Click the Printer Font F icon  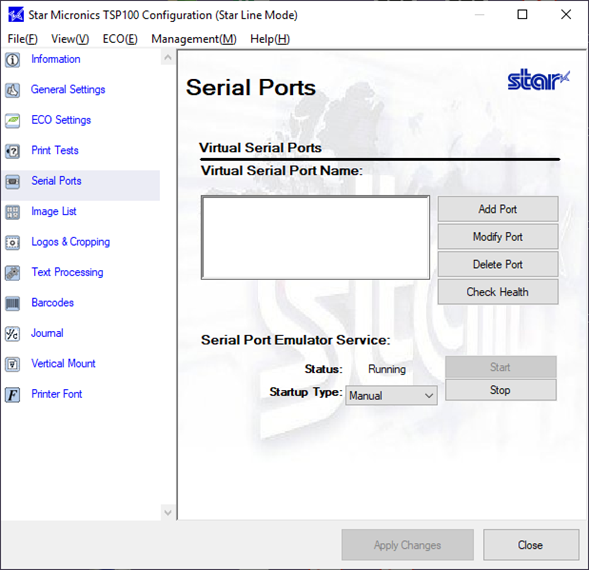pyautogui.click(x=12, y=395)
